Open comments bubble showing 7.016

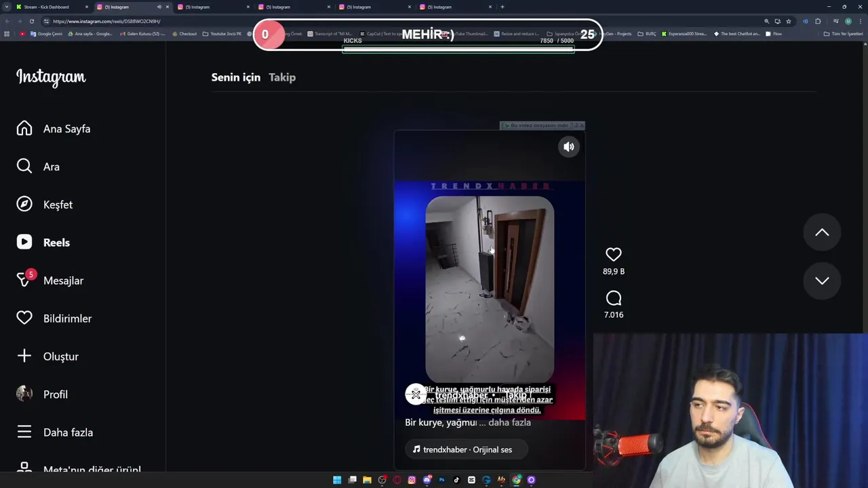(x=614, y=298)
